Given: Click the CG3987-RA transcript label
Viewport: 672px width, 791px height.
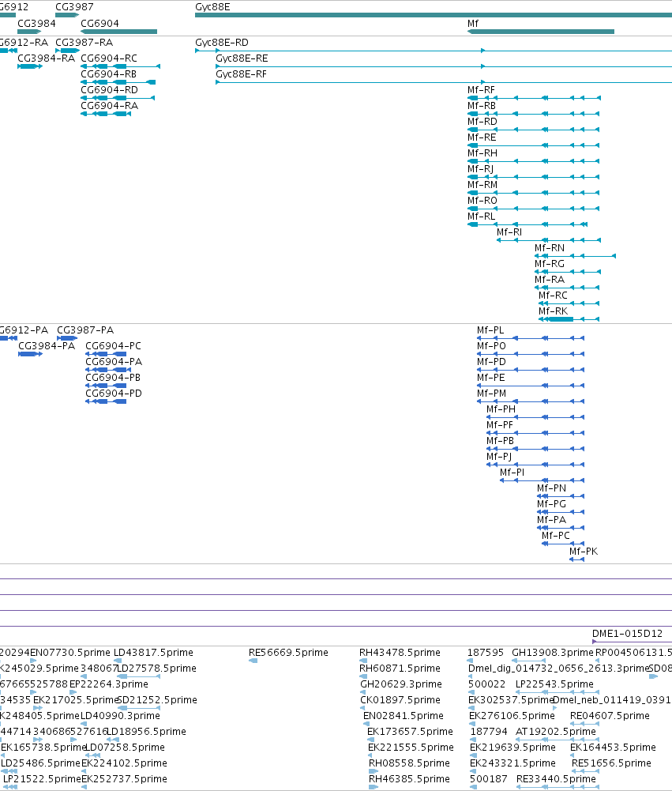Looking at the screenshot, I should click(84, 43).
